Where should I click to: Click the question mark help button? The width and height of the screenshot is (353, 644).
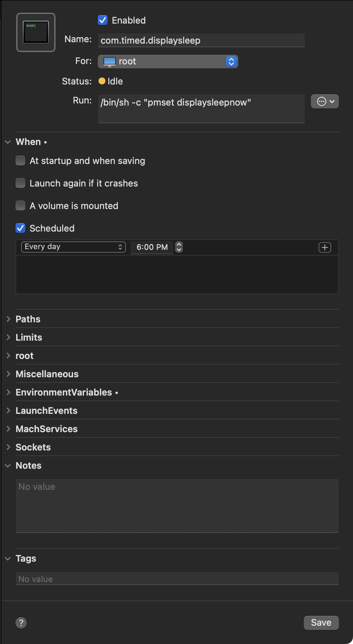click(x=21, y=623)
